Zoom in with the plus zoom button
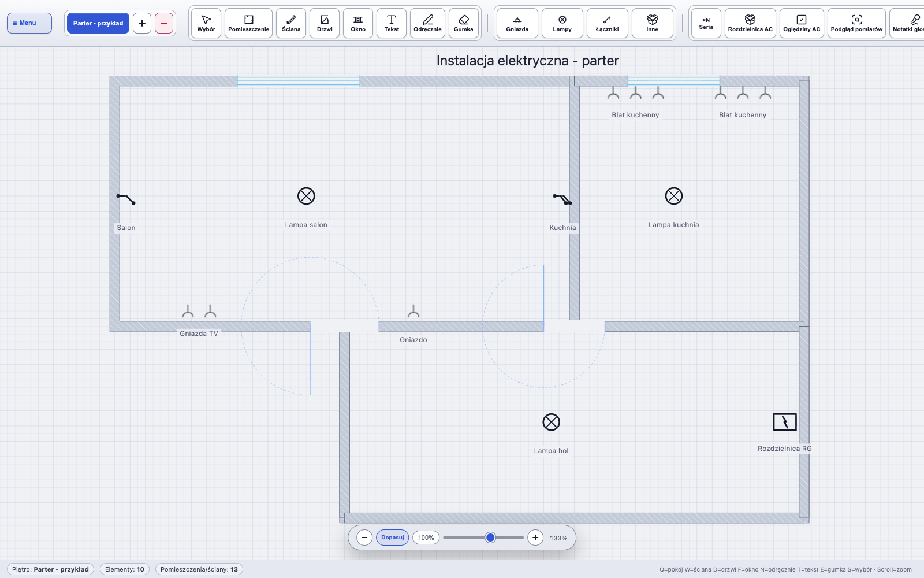Screen dimensions: 924x578 (535, 538)
